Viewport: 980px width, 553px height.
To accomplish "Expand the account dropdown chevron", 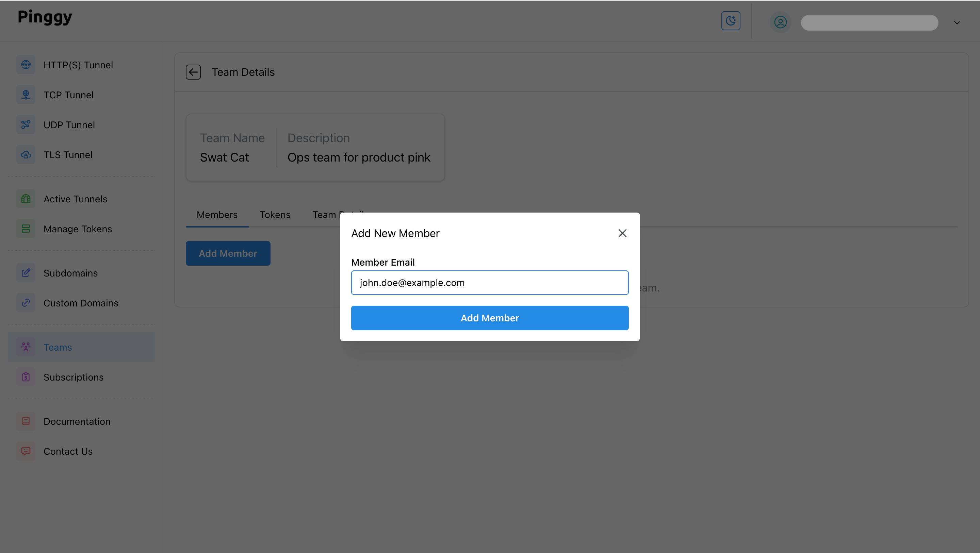I will click(957, 23).
